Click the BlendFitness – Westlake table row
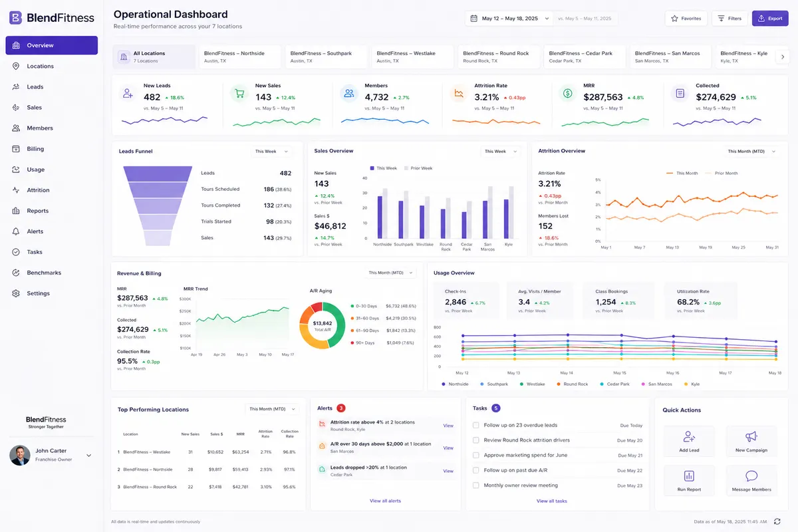798x532 pixels. (x=209, y=452)
